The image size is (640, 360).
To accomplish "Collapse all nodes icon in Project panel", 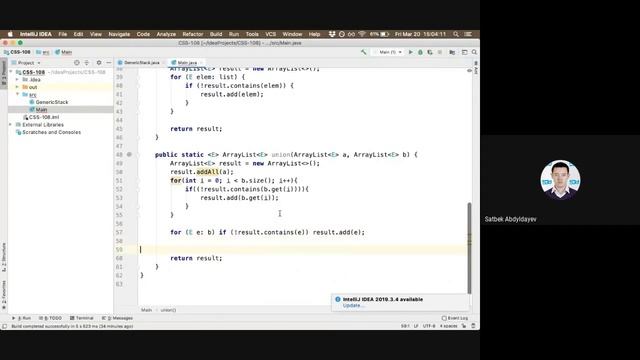I will coord(87,63).
